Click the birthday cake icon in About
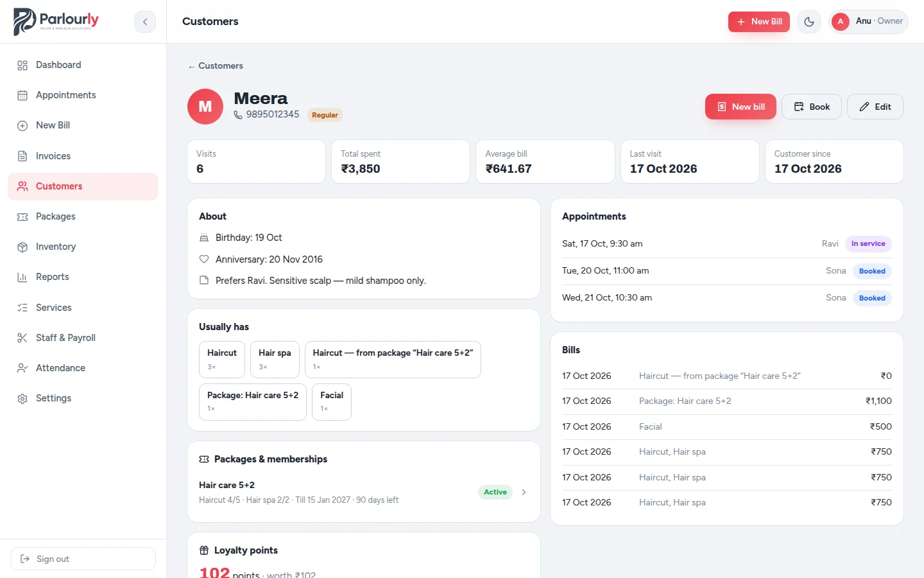Screen dimensions: 924x578 click(204, 238)
